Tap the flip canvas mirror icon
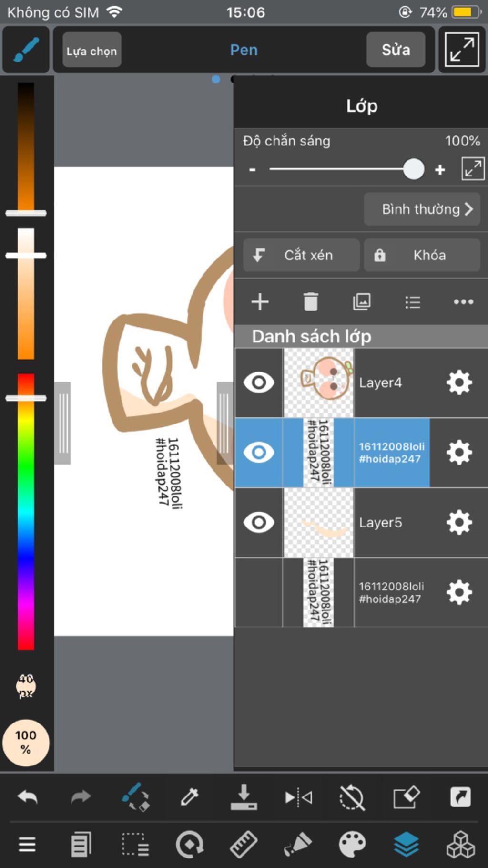The width and height of the screenshot is (488, 868). coord(298,797)
